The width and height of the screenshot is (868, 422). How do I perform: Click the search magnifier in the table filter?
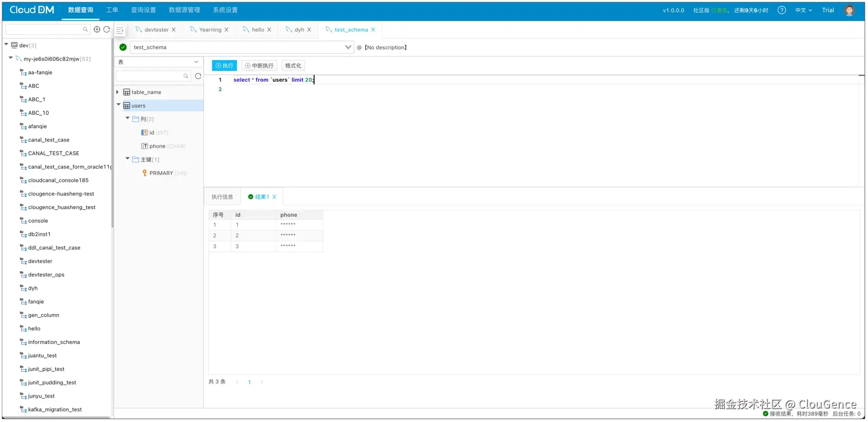[x=186, y=76]
